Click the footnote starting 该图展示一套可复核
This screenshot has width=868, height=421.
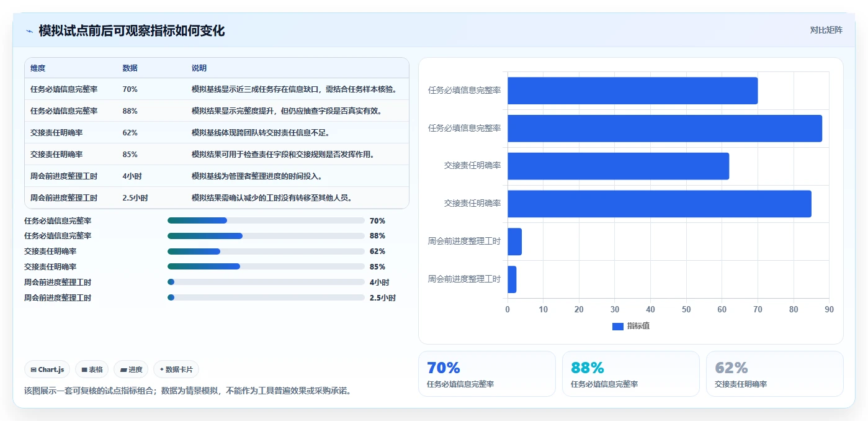click(187, 391)
